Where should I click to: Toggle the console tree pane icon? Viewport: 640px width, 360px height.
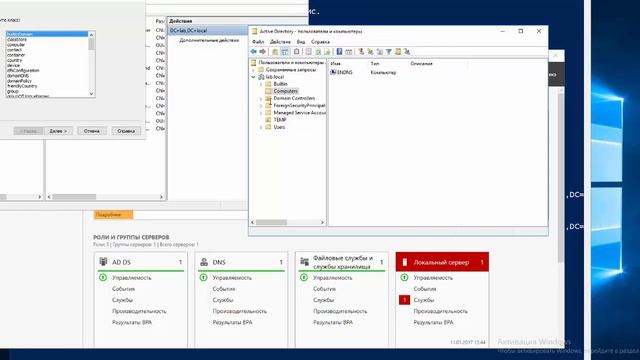(x=285, y=51)
